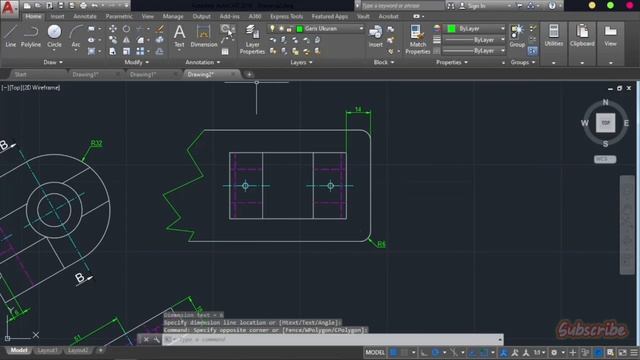640x360 pixels.
Task: Click the Rotate tool in Modify panel
Action: 127,29
